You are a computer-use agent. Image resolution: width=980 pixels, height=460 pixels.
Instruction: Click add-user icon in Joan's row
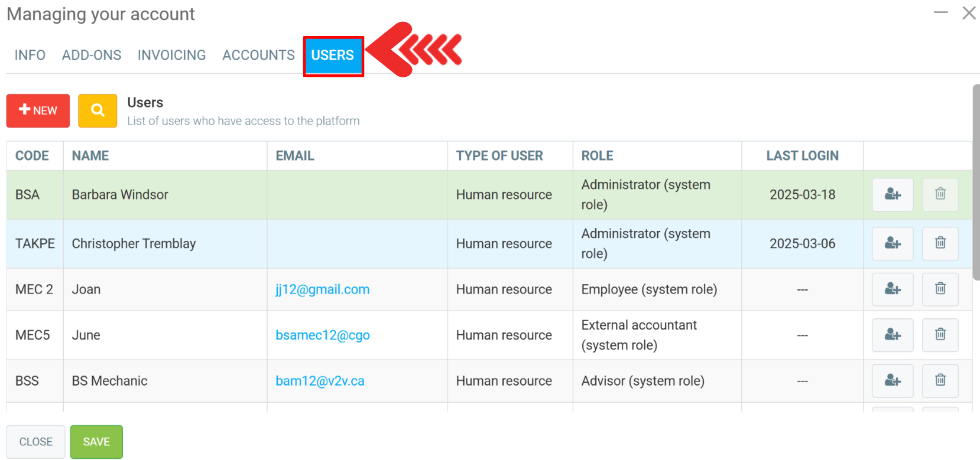coord(893,289)
